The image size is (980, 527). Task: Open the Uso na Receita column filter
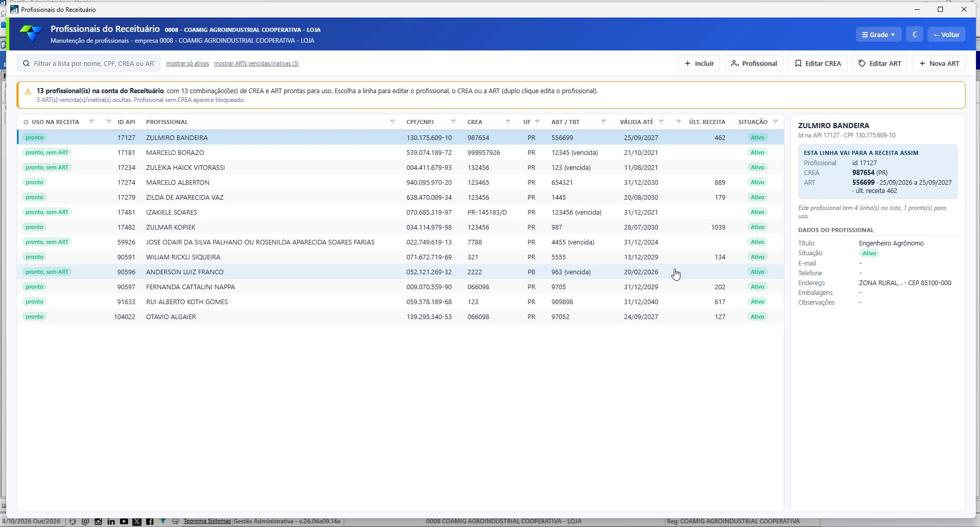click(x=92, y=122)
